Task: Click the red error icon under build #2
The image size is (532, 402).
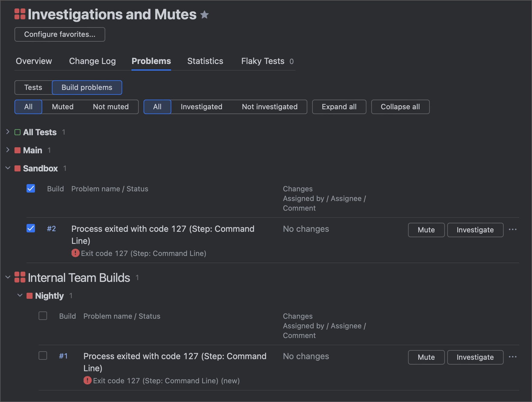Action: [75, 253]
